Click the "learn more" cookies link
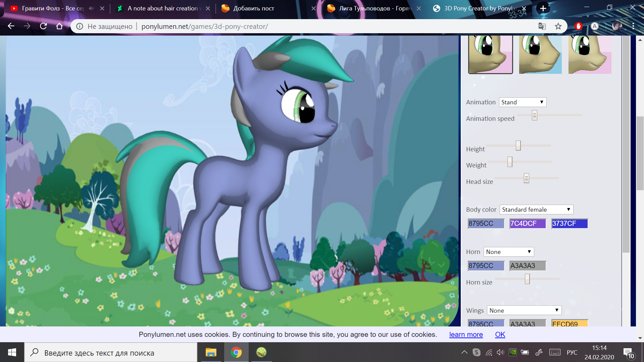Viewport: 644px width, 362px height. [x=466, y=334]
